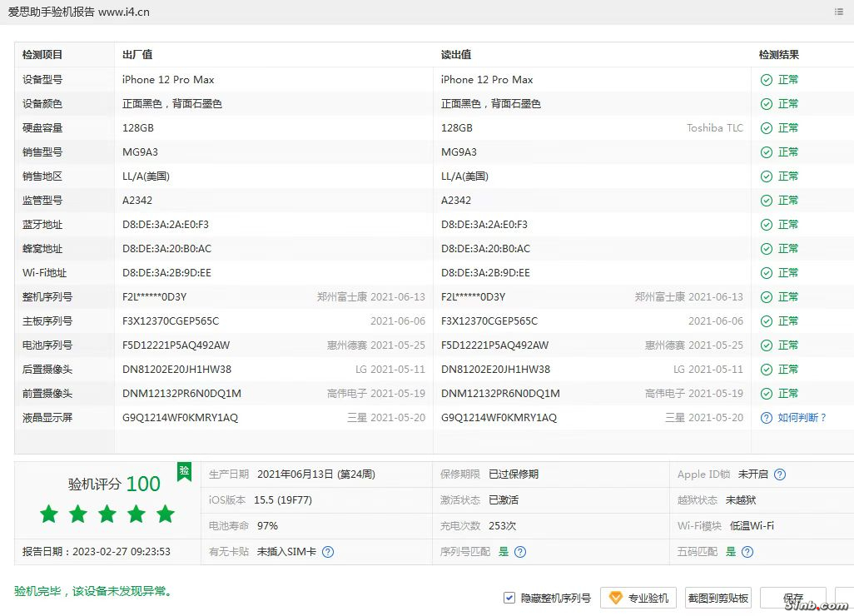Click the green check icon for 销售型号

click(x=767, y=152)
